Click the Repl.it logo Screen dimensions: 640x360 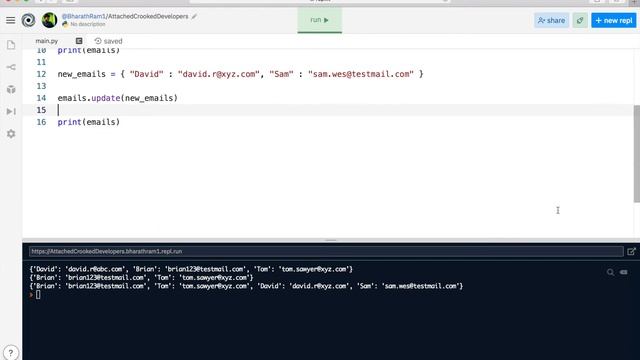click(28, 20)
